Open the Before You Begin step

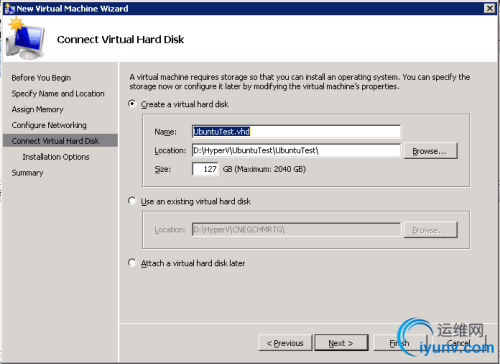[41, 78]
